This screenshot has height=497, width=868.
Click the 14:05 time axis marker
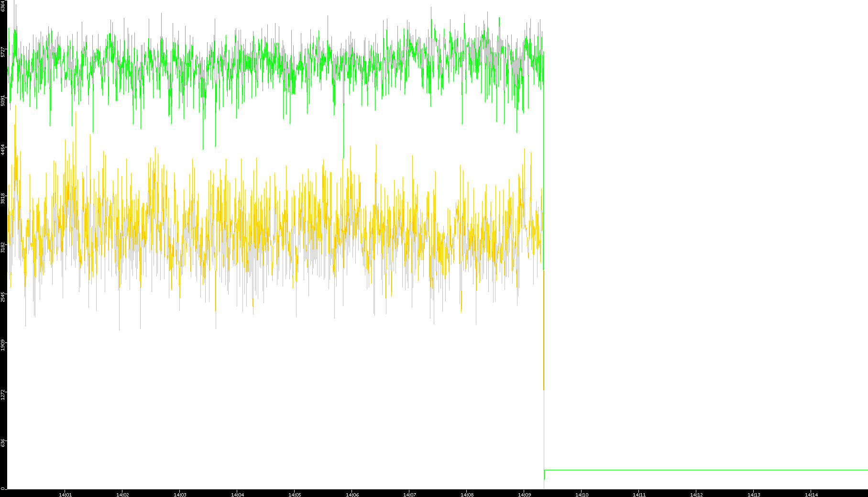tap(295, 495)
